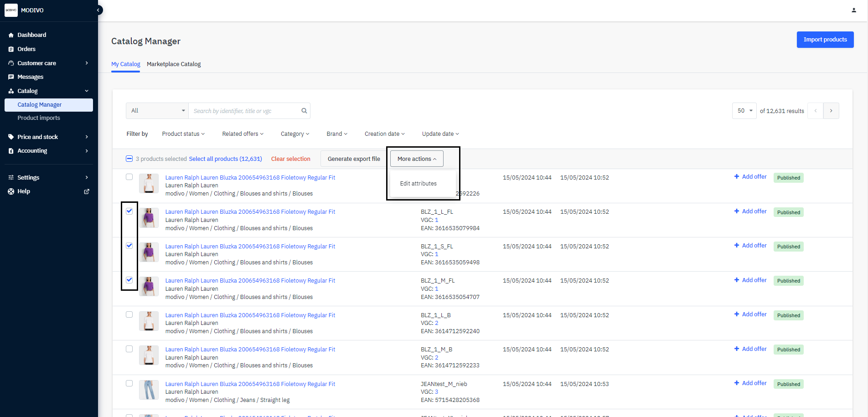The image size is (868, 417).
Task: Click the plus icon in the first row's Add offer
Action: (x=737, y=177)
